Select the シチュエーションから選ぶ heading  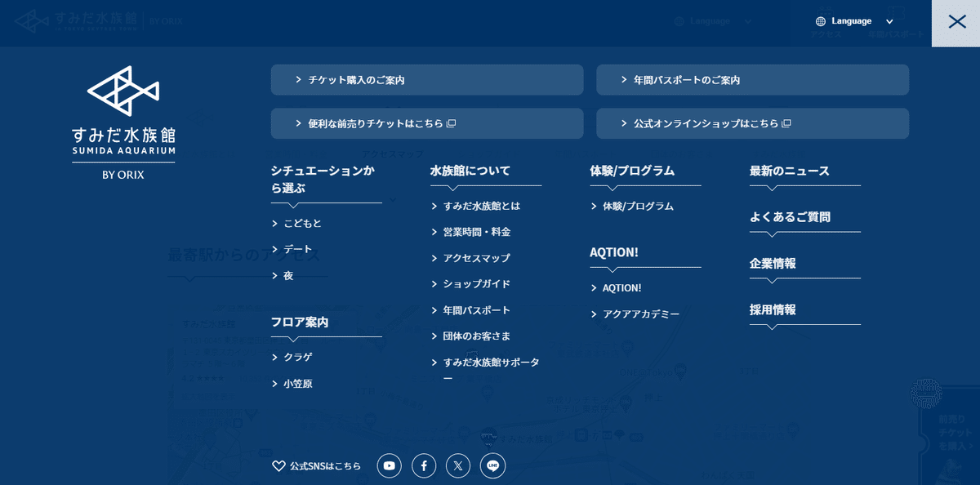click(x=324, y=179)
